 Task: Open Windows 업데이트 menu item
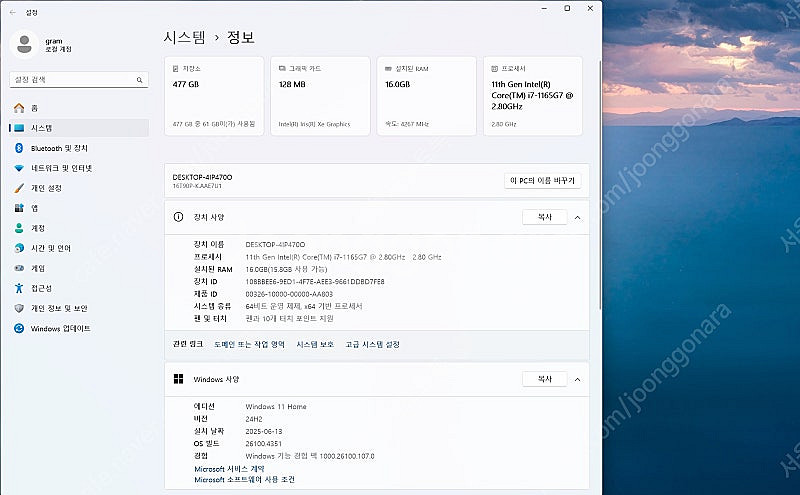79,328
